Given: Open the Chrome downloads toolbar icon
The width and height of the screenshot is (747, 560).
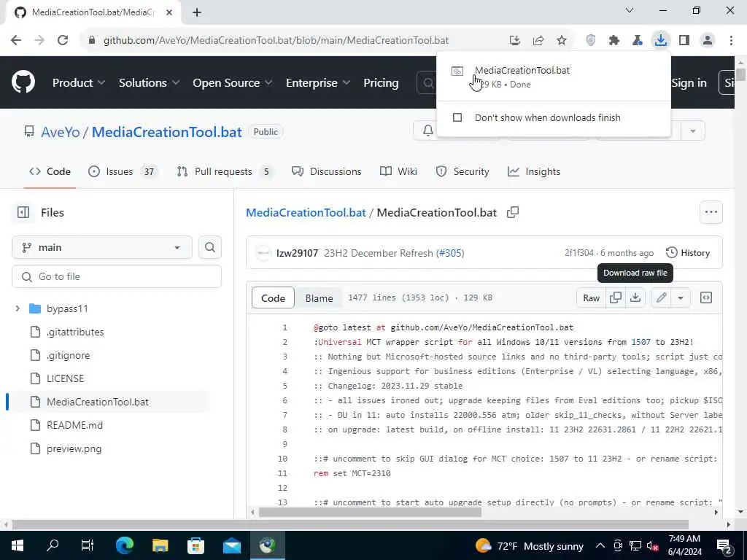Looking at the screenshot, I should (661, 41).
